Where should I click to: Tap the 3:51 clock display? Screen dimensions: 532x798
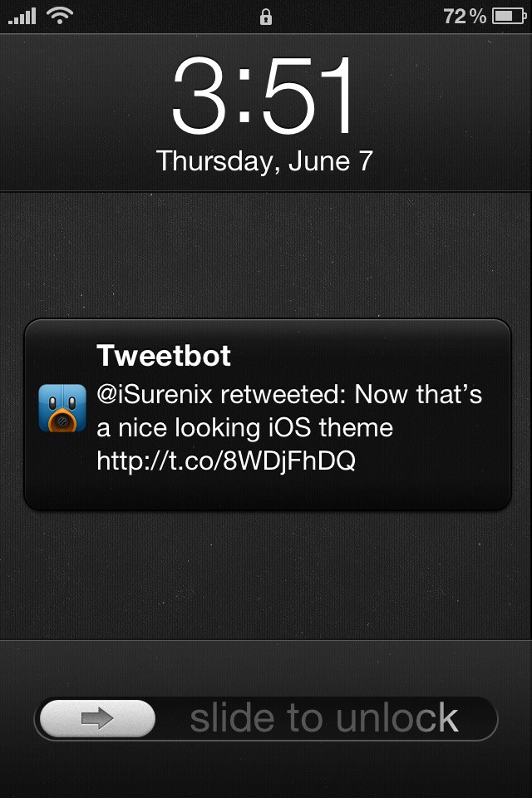coord(263,96)
